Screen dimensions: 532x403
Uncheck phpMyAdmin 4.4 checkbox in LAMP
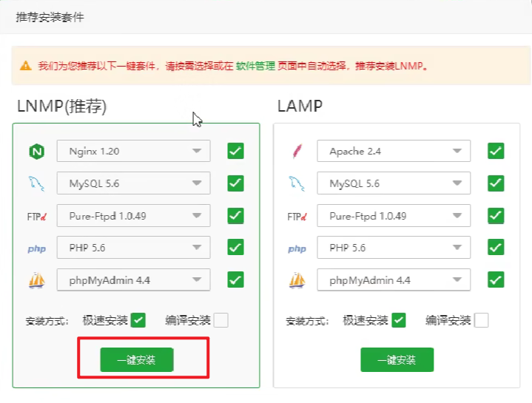pyautogui.click(x=496, y=280)
